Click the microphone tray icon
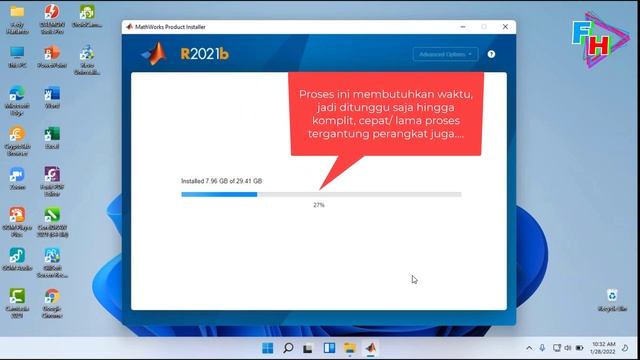This screenshot has height=360, width=640. 542,348
